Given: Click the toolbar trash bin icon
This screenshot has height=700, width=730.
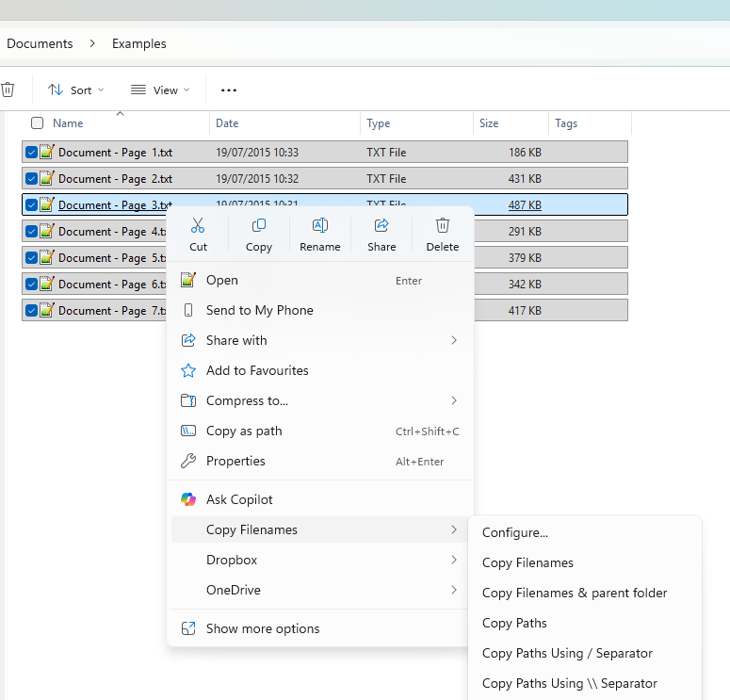Looking at the screenshot, I should [x=8, y=90].
